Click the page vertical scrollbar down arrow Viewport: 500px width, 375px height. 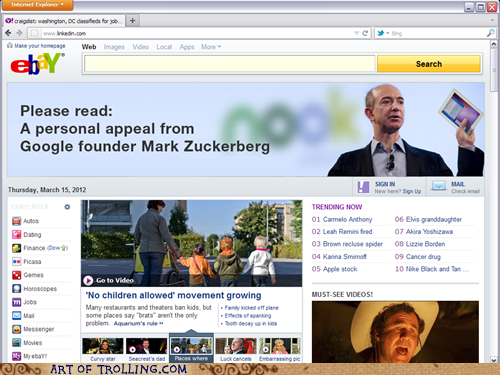pyautogui.click(x=493, y=359)
